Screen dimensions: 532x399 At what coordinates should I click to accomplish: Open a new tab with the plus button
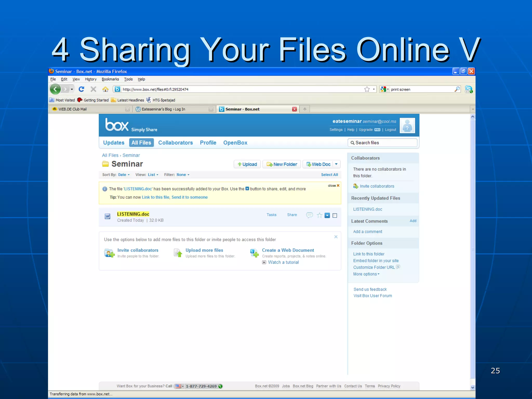tap(305, 109)
